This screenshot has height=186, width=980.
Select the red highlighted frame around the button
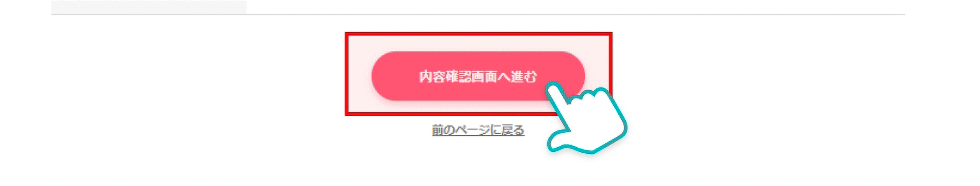tap(478, 73)
